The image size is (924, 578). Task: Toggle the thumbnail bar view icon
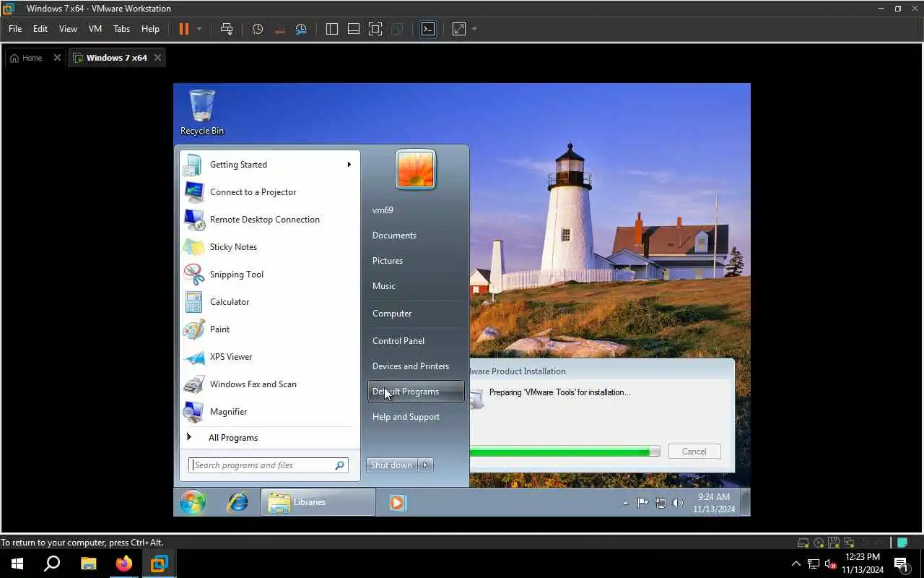coord(354,29)
